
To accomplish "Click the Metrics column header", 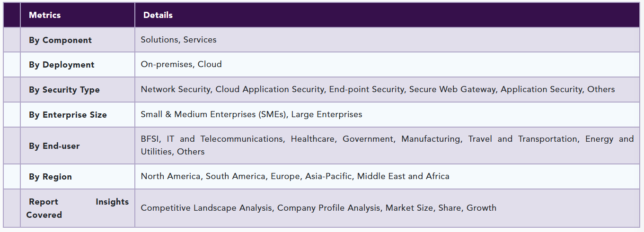I will (44, 15).
